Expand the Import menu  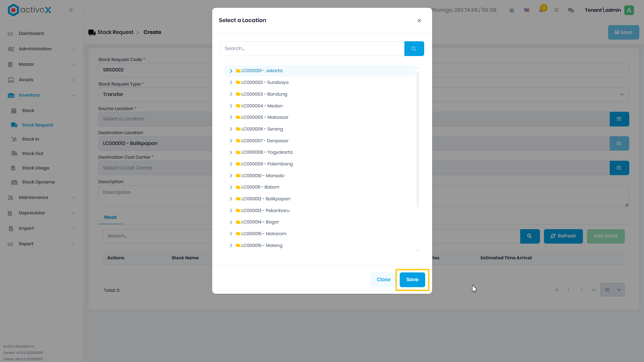click(41, 228)
